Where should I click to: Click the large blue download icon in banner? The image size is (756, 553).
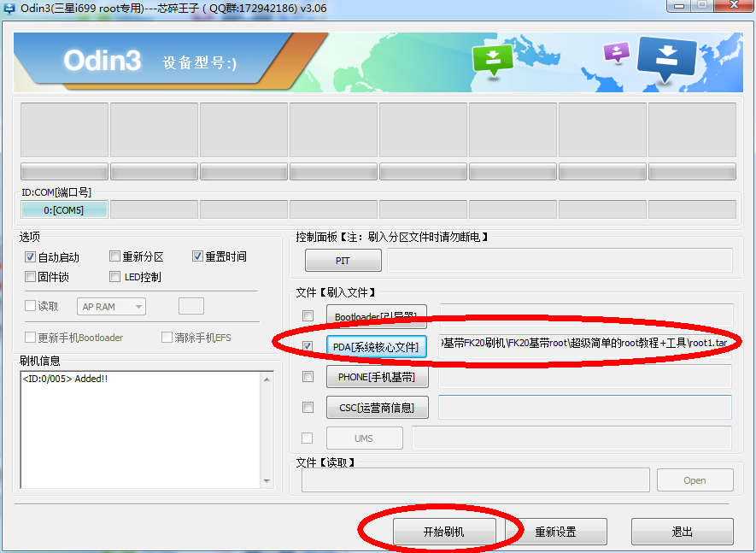pos(667,58)
